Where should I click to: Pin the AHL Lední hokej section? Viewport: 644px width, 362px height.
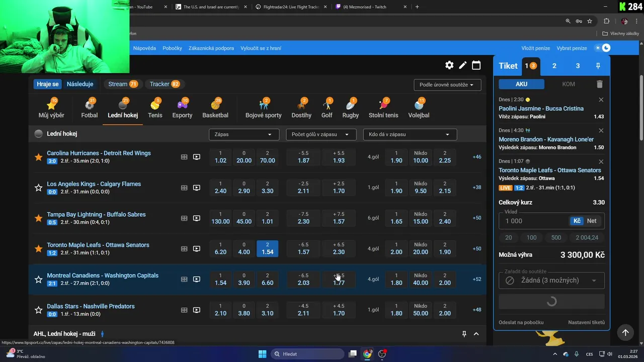point(464,334)
